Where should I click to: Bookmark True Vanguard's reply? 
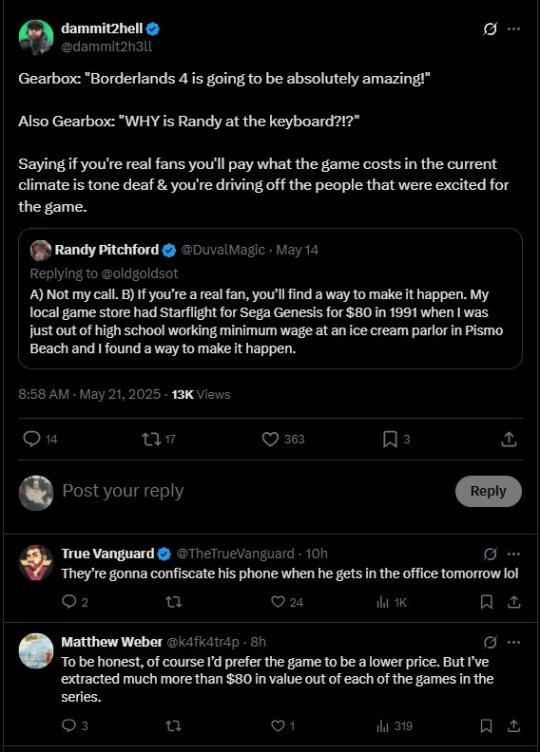click(486, 602)
